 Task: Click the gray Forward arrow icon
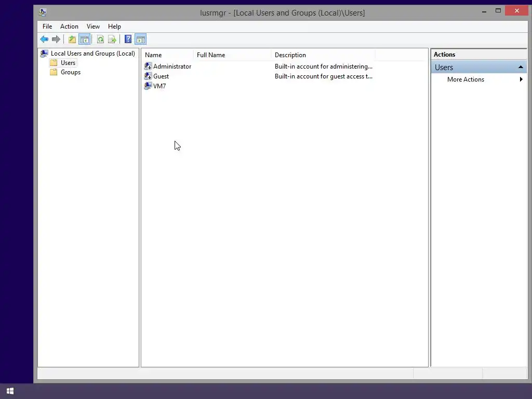(56, 39)
